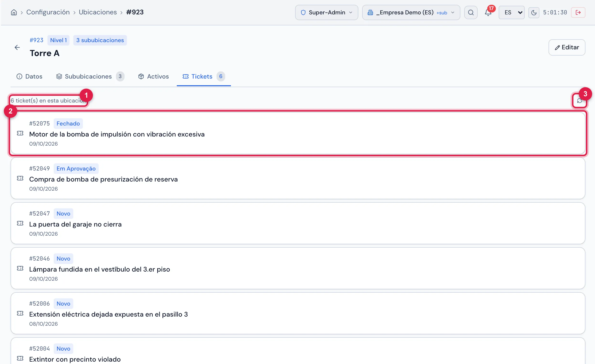Click ticket number #52047

pyautogui.click(x=39, y=213)
